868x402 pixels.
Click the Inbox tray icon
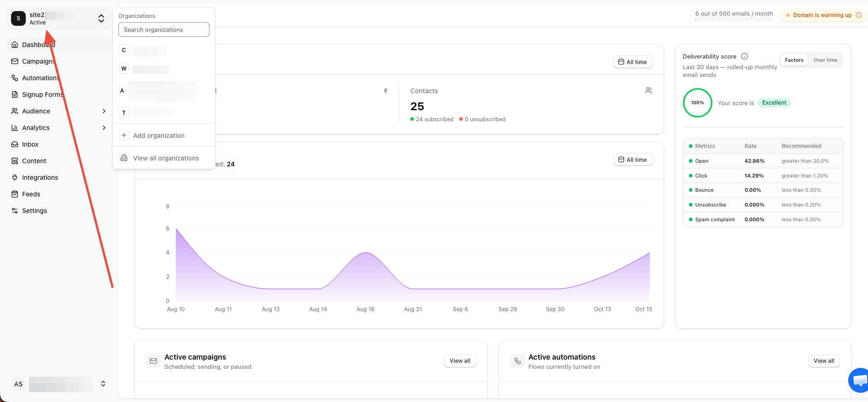(x=15, y=144)
